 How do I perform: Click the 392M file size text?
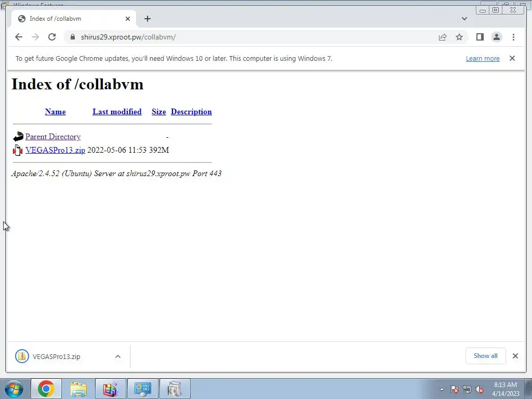[159, 150]
